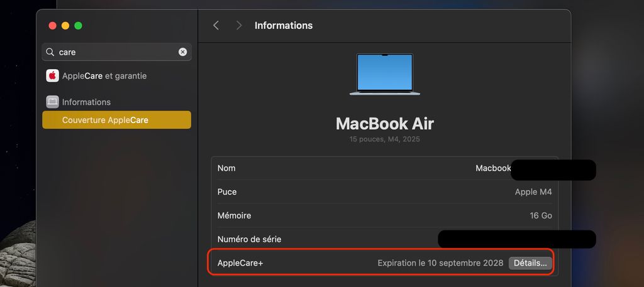Image resolution: width=644 pixels, height=287 pixels.
Task: Open the Informations sidebar entry label
Action: [x=86, y=102]
